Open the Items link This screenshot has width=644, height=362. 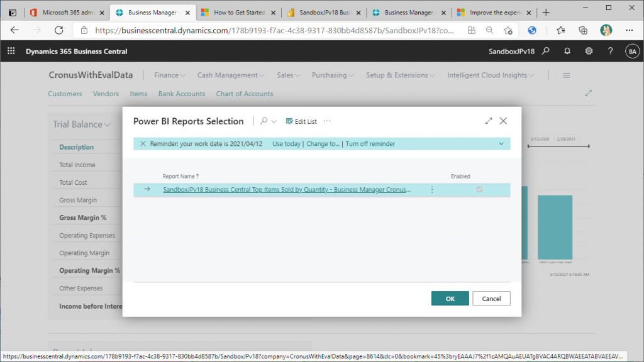pos(138,94)
